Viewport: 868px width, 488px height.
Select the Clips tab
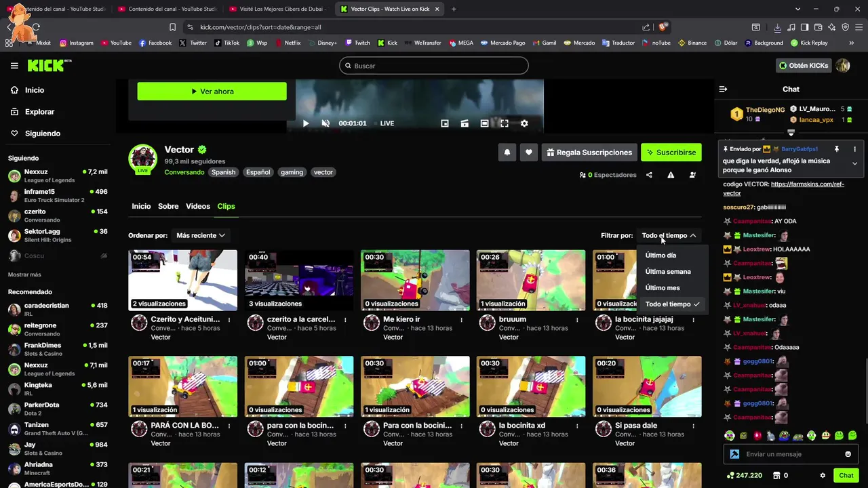click(226, 206)
